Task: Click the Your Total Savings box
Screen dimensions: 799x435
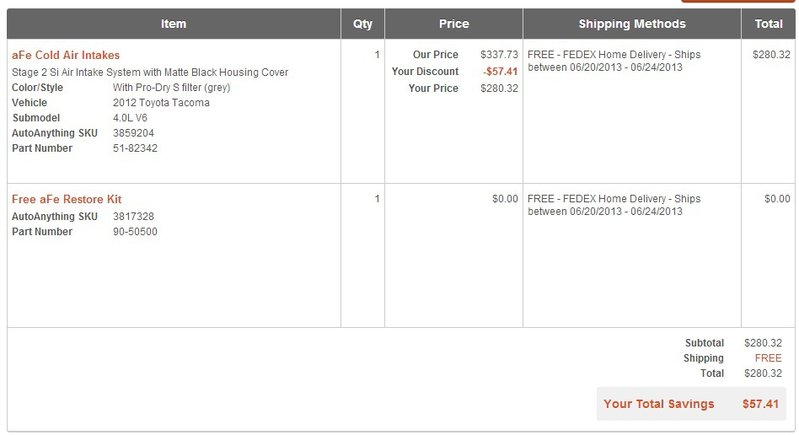Action: coord(691,404)
